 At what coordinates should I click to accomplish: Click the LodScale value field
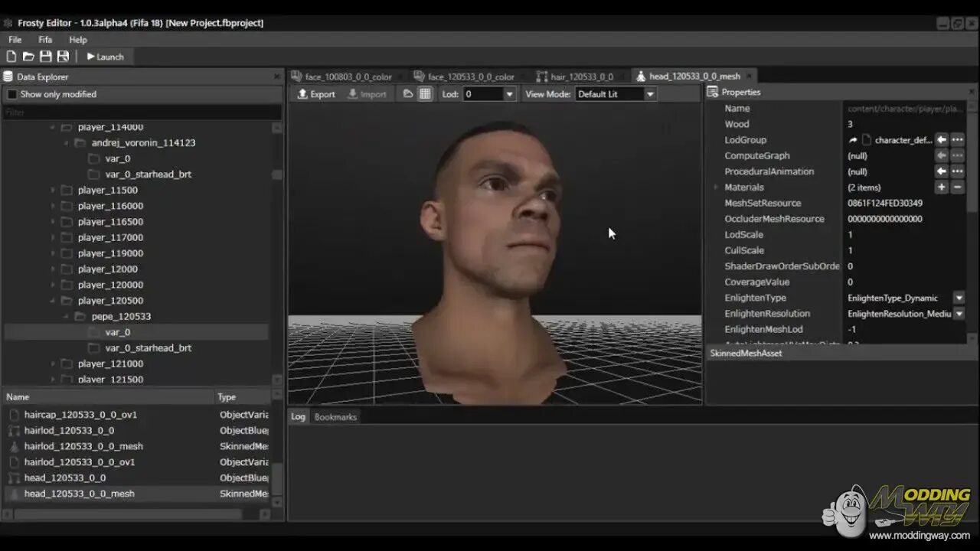pos(905,235)
